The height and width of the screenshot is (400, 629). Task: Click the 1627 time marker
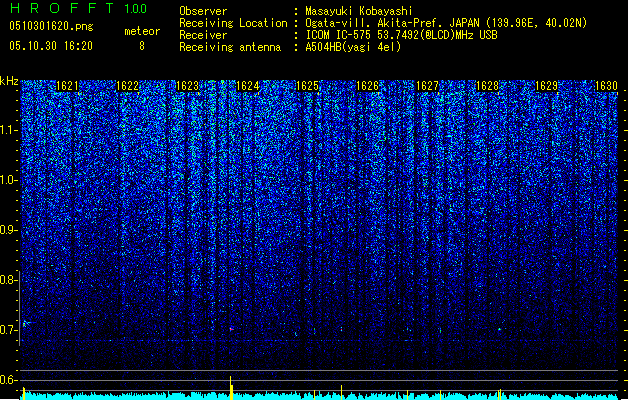click(427, 86)
